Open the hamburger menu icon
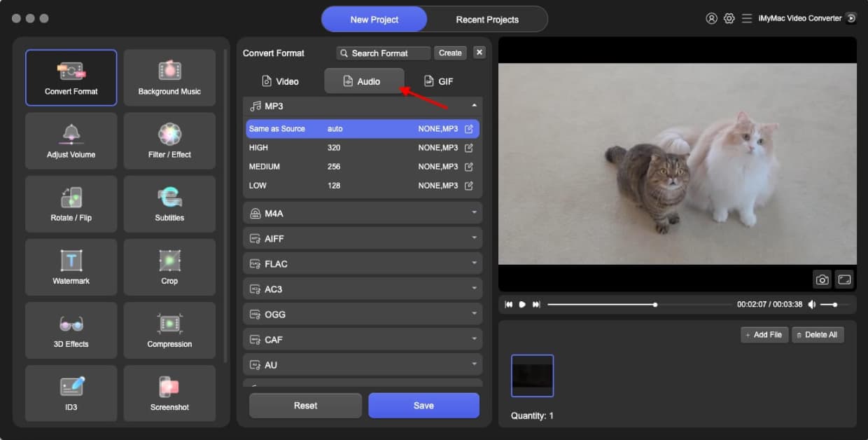The height and width of the screenshot is (440, 868). pos(747,19)
